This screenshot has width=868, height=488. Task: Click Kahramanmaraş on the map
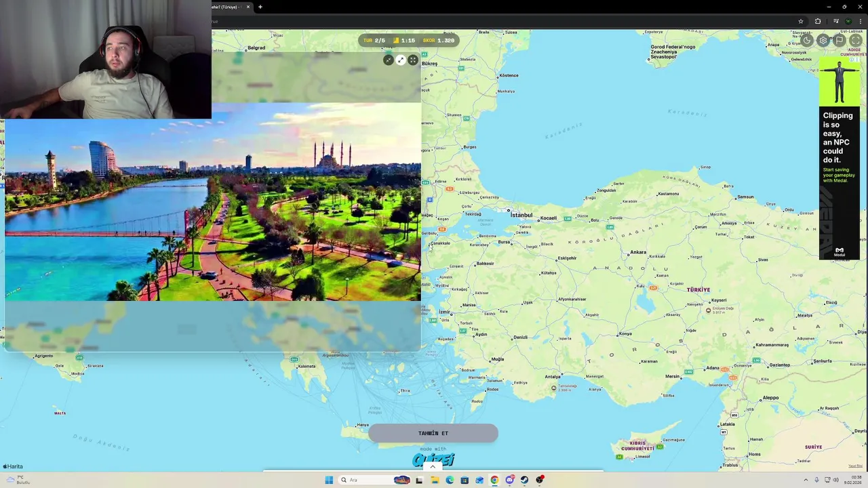pyautogui.click(x=771, y=345)
